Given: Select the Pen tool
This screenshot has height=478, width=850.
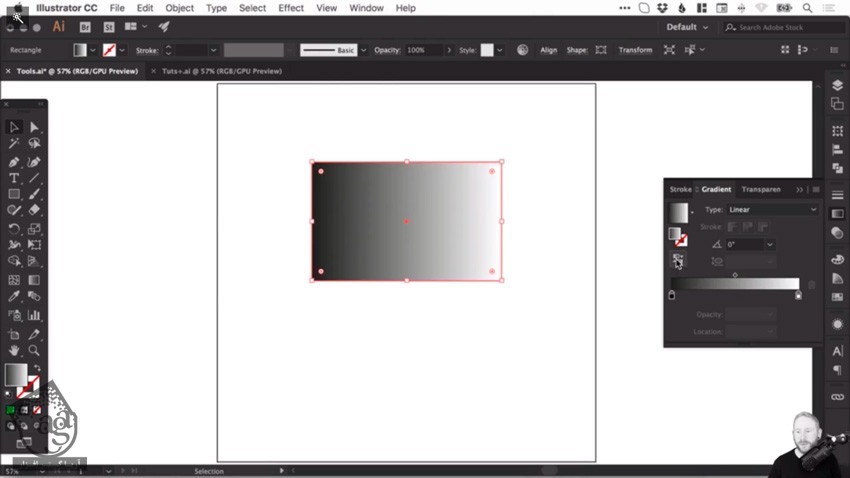Looking at the screenshot, I should 14,162.
